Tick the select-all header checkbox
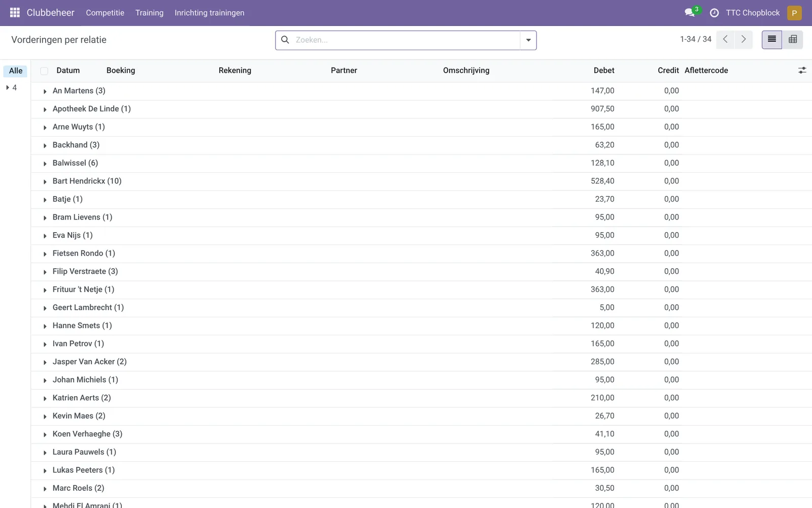Image resolution: width=812 pixels, height=508 pixels. [x=44, y=71]
